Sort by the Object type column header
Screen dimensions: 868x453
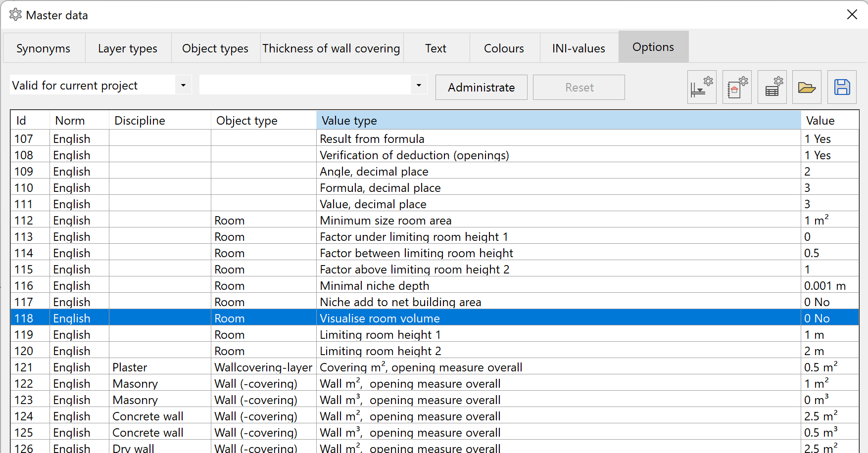(x=263, y=120)
